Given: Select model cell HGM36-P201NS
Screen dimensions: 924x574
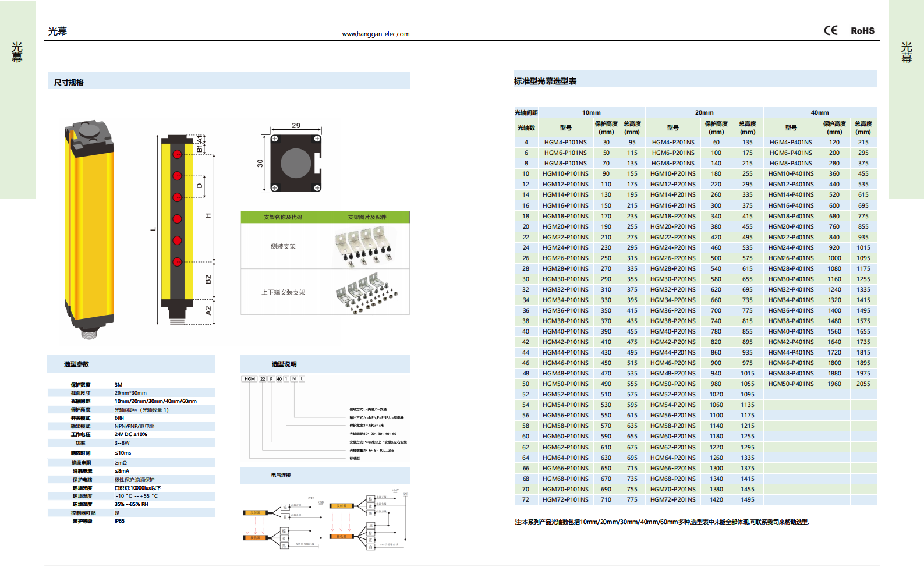Looking at the screenshot, I should click(673, 310).
